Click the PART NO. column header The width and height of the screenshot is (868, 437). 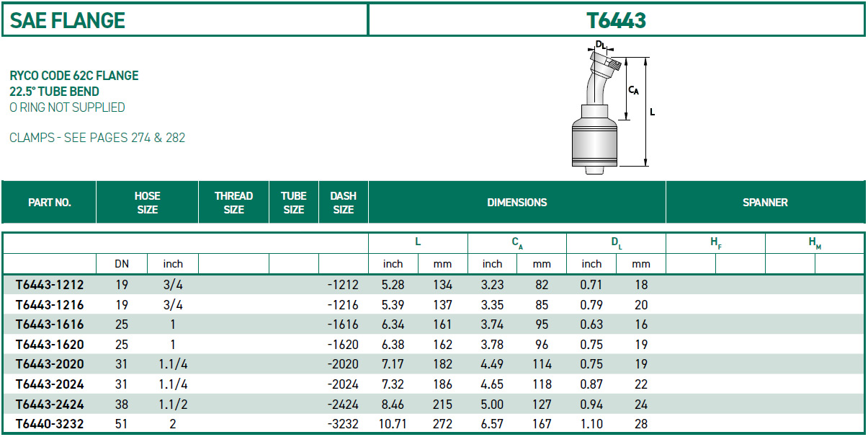[49, 203]
